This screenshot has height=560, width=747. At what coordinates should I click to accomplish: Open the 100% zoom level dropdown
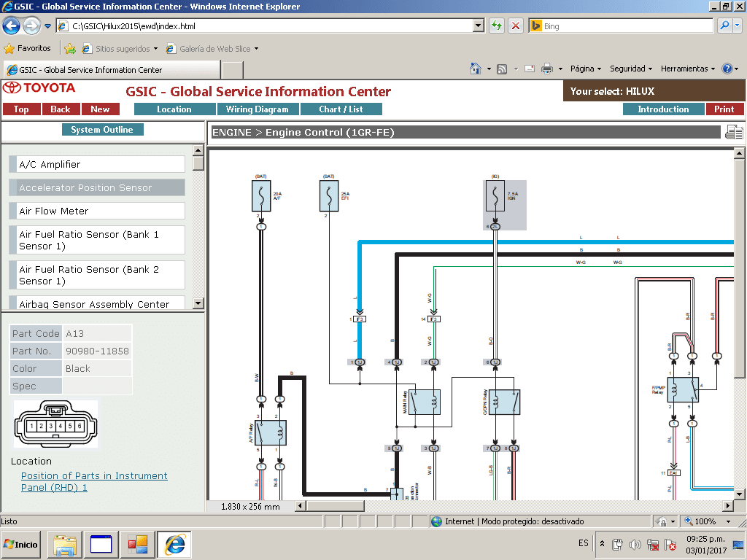(x=729, y=521)
